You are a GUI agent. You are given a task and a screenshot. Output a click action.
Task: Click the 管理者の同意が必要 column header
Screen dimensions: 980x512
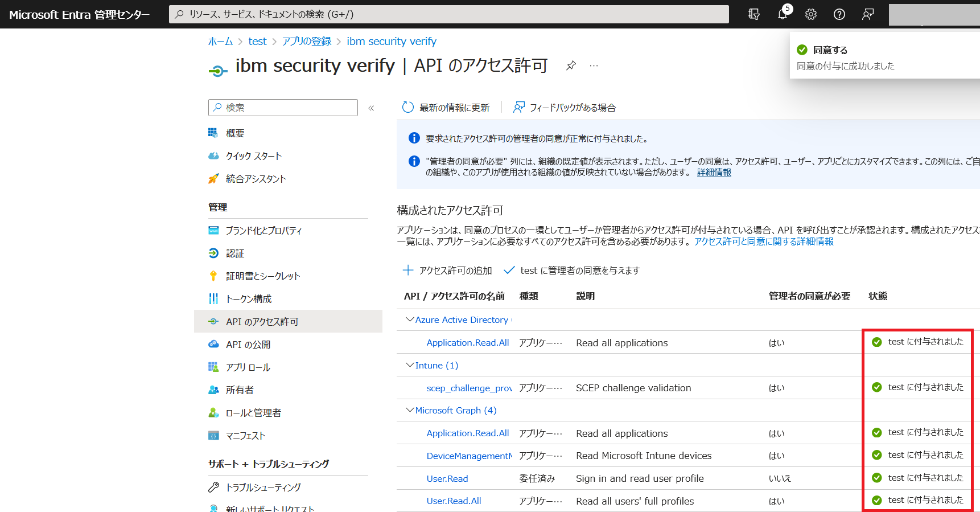click(x=809, y=296)
